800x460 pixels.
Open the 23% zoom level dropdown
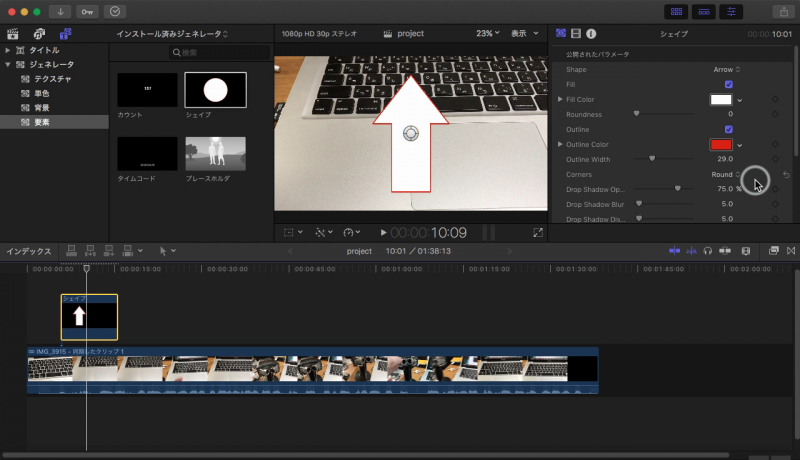pos(487,33)
